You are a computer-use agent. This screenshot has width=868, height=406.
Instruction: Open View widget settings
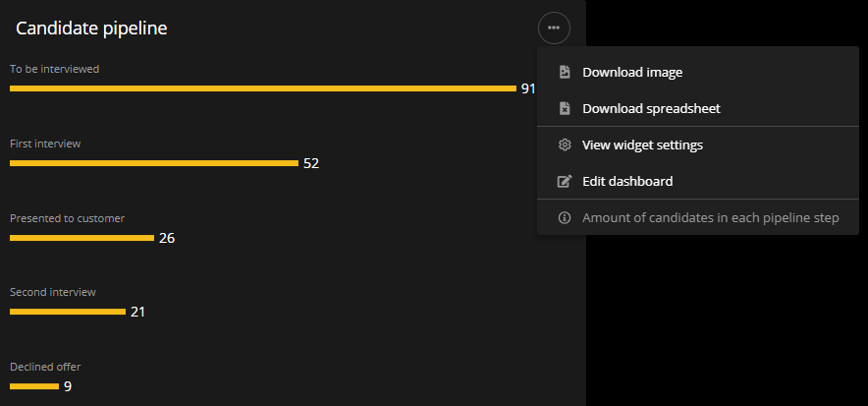coord(642,145)
